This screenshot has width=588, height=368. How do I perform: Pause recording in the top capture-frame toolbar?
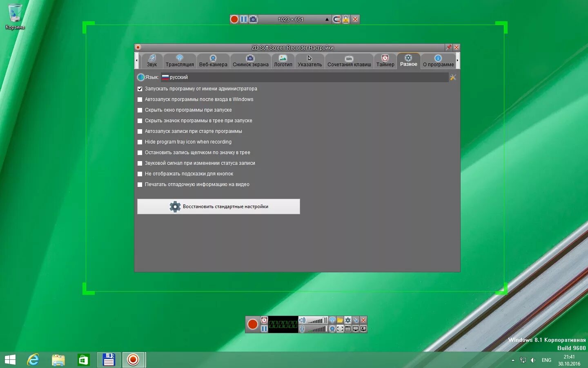pyautogui.click(x=244, y=19)
